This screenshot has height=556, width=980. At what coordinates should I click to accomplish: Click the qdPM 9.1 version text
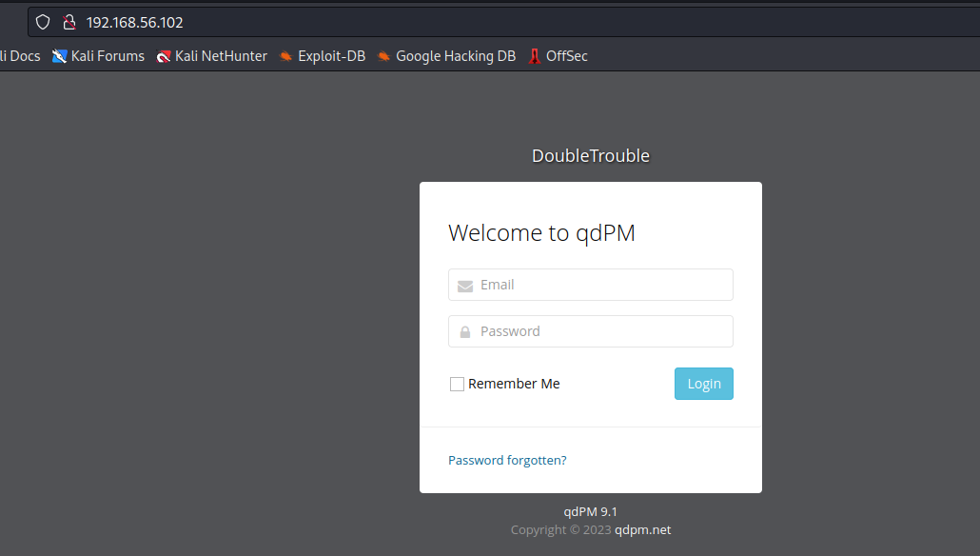[591, 511]
